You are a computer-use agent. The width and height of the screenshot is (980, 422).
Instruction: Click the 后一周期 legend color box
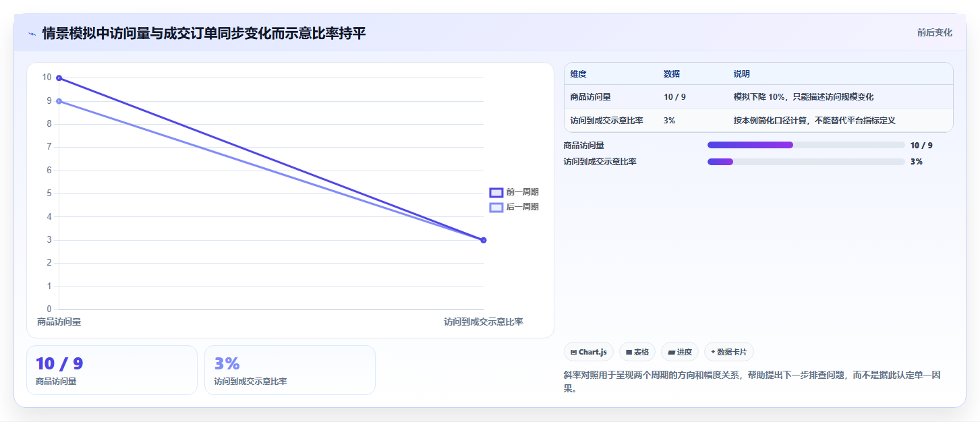point(496,207)
